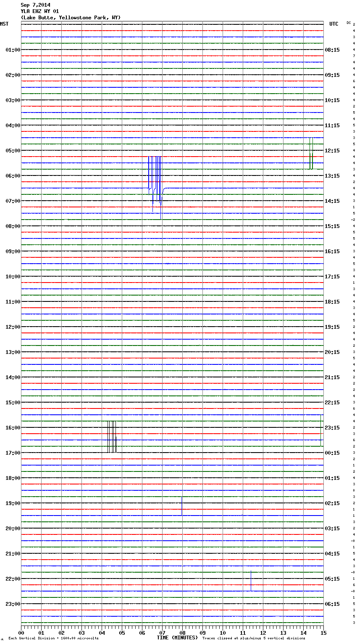Select the MST row label "01:00"

13,50
